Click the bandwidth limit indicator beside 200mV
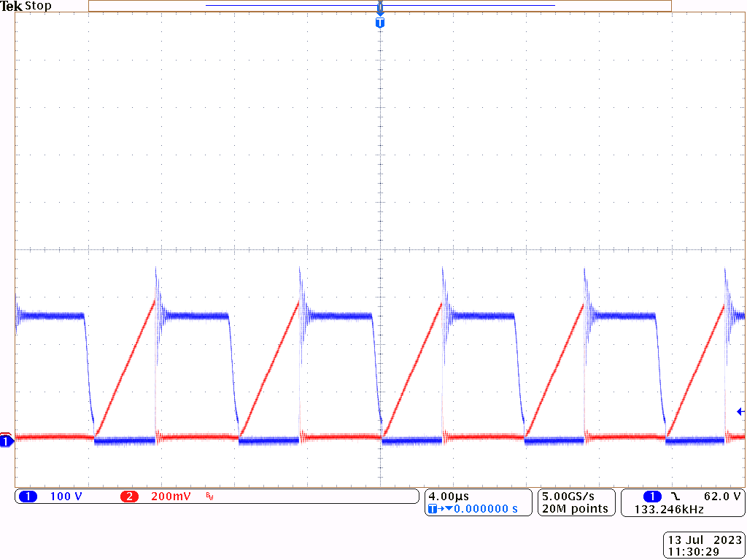Image resolution: width=747 pixels, height=560 pixels. 209,497
